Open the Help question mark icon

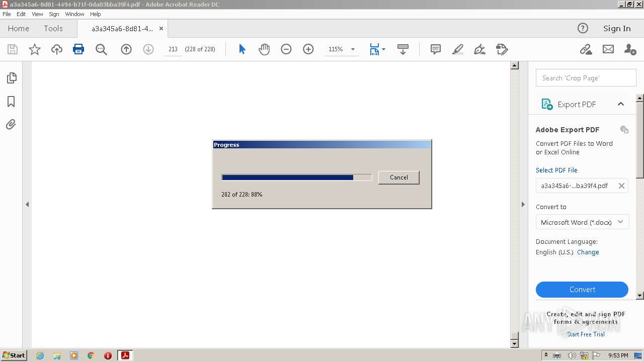click(x=583, y=29)
